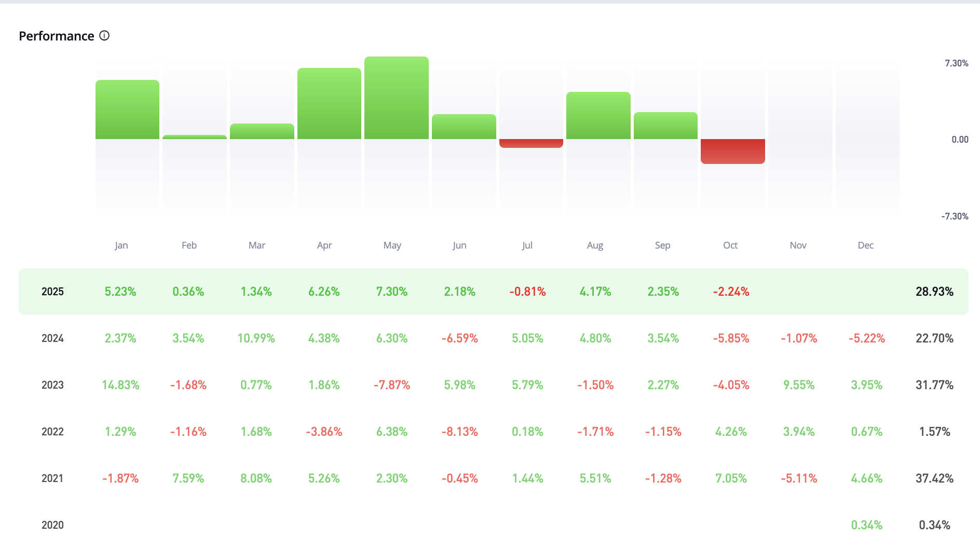Click the 14.83% January 2023 value

(120, 385)
